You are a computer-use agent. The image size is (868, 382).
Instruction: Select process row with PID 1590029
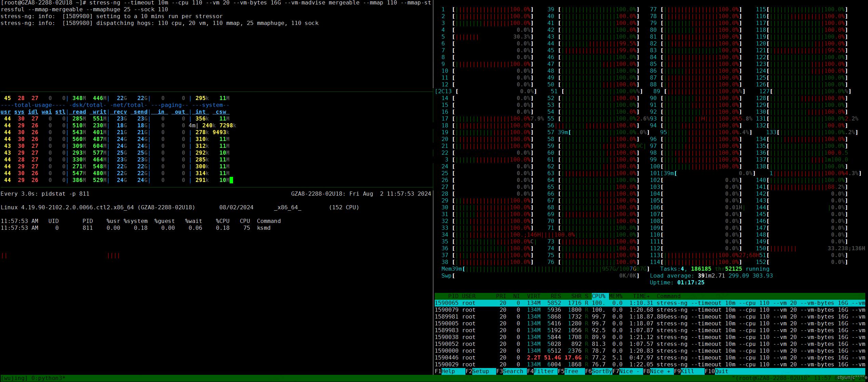coord(650,364)
